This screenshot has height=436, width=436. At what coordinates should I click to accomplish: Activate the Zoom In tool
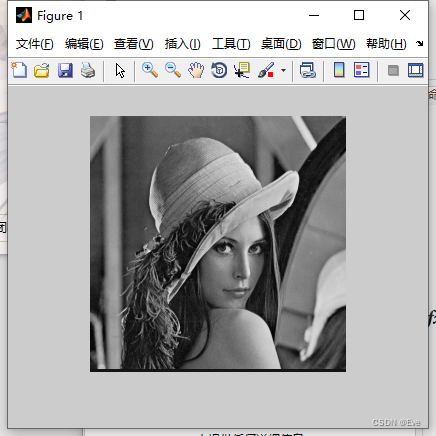(150, 70)
